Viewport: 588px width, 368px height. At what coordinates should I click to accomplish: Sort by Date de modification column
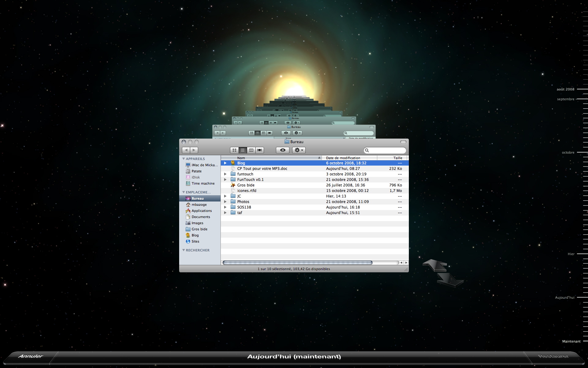tap(349, 158)
